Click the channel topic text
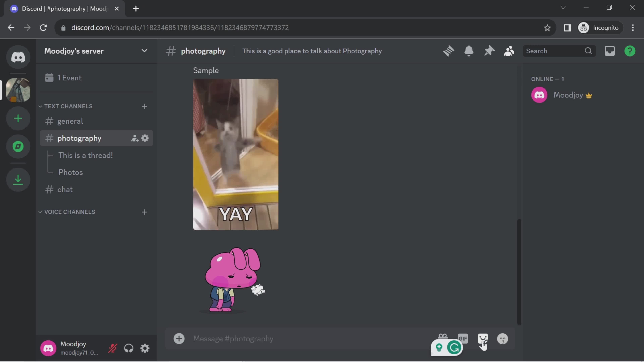 tap(312, 51)
